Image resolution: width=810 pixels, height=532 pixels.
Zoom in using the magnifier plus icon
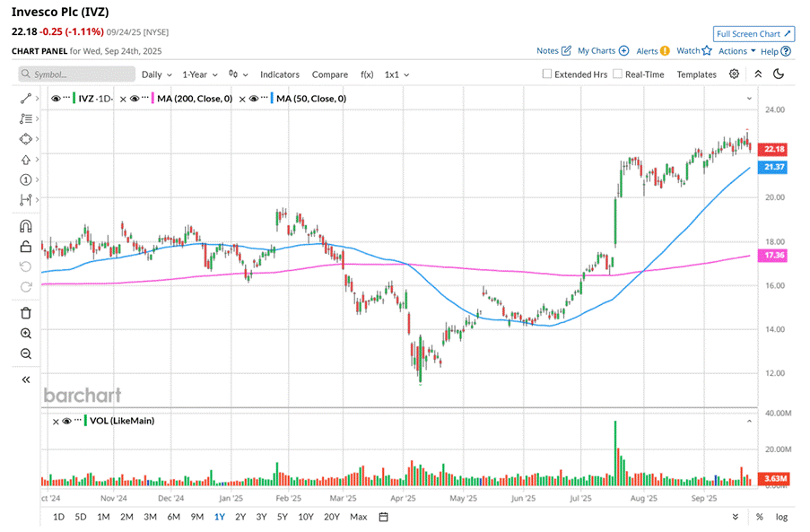tap(25, 333)
